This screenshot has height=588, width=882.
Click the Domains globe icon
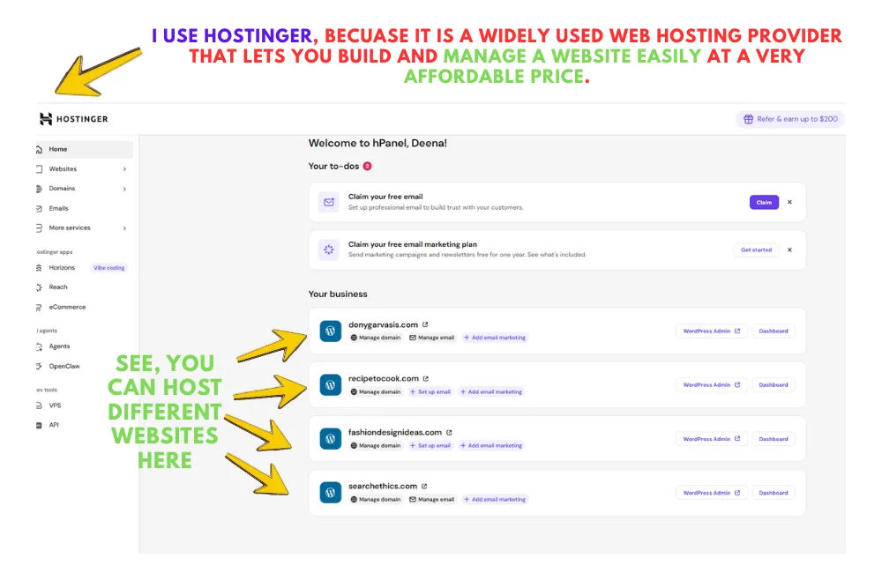point(39,189)
